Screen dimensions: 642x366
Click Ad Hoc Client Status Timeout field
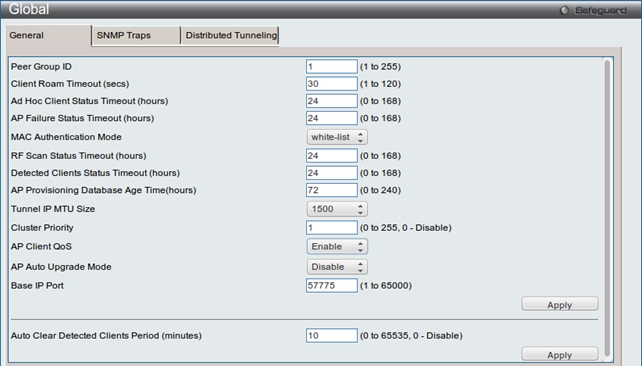click(332, 101)
